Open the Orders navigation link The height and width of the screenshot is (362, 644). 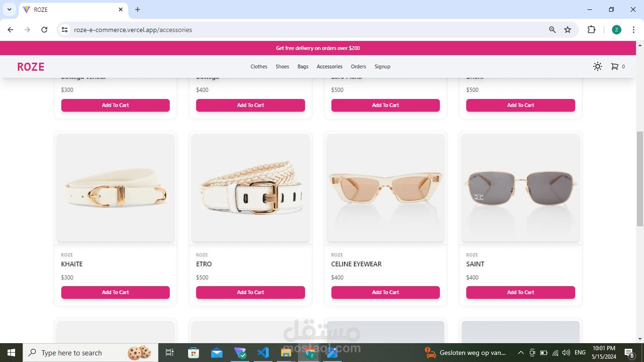click(x=358, y=66)
